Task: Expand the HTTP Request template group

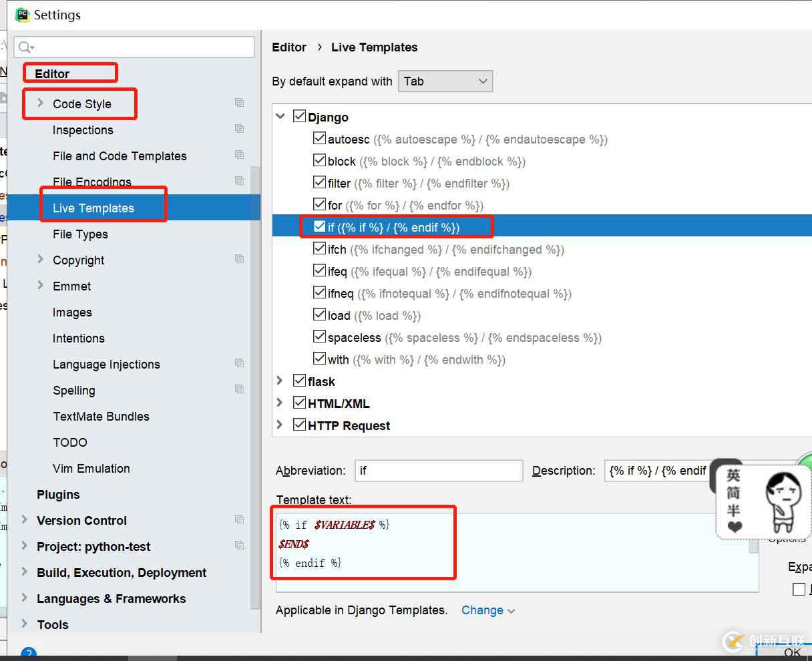Action: [x=280, y=425]
